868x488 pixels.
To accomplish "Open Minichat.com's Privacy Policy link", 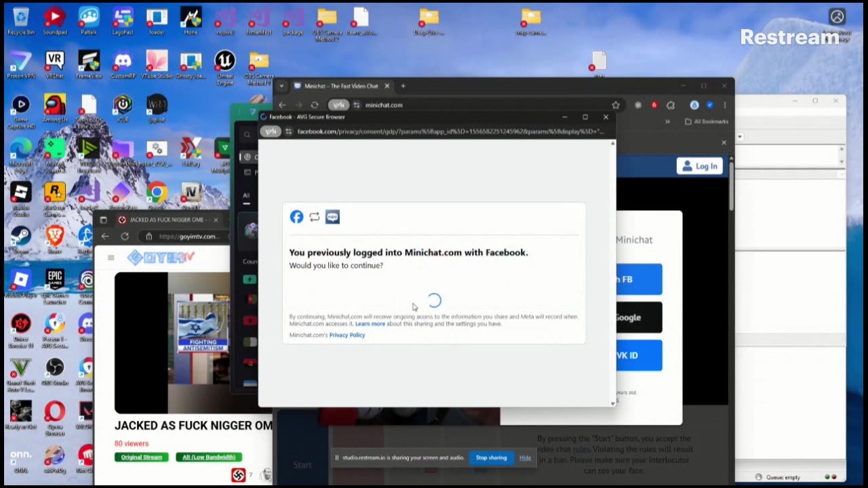I will 347,335.
